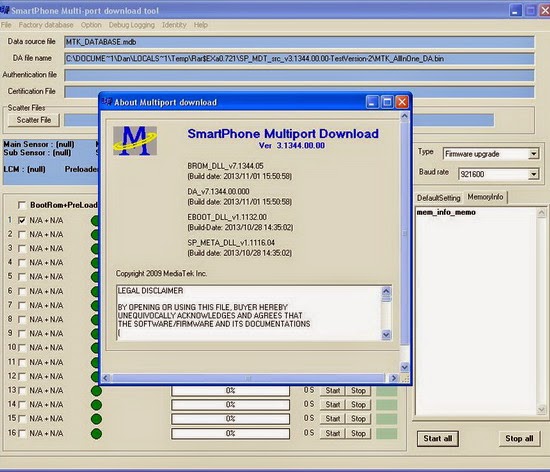
Task: Switch to the MemoryInfo tab
Action: [485, 197]
